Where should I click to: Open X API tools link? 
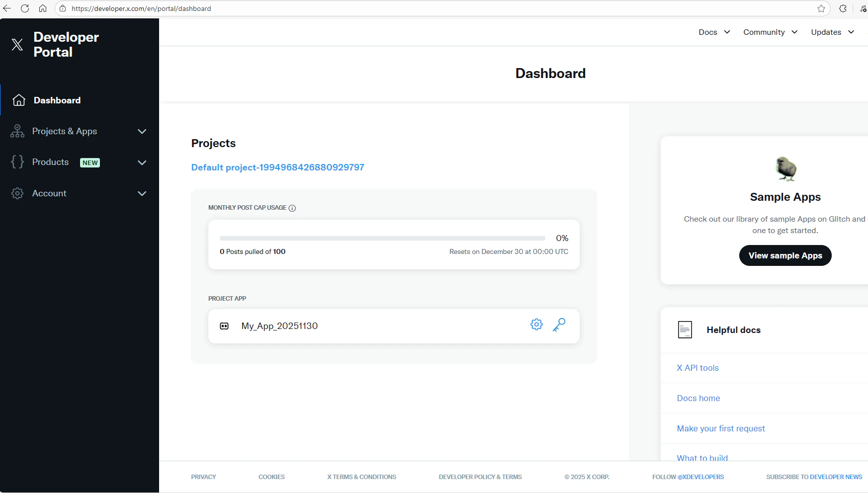[698, 368]
